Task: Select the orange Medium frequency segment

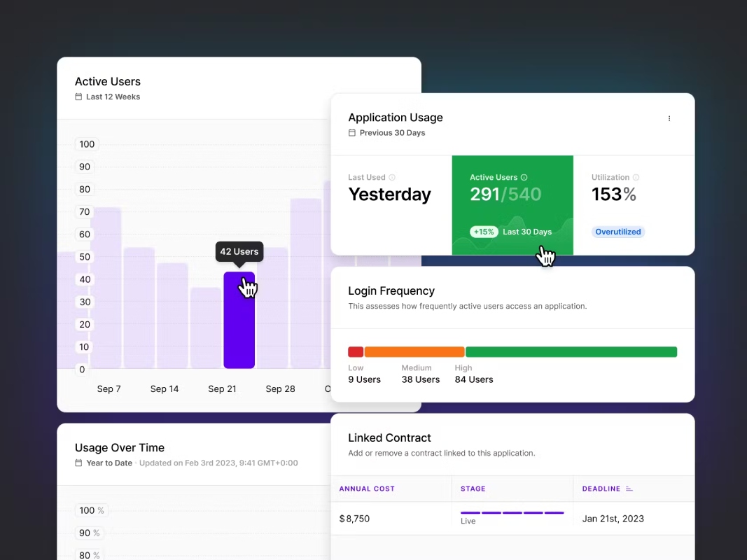Action: click(x=414, y=352)
